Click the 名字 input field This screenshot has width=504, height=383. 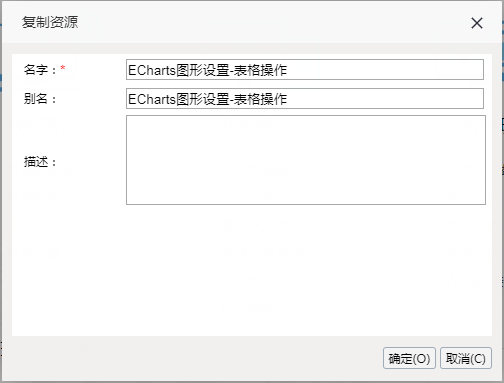(305, 70)
